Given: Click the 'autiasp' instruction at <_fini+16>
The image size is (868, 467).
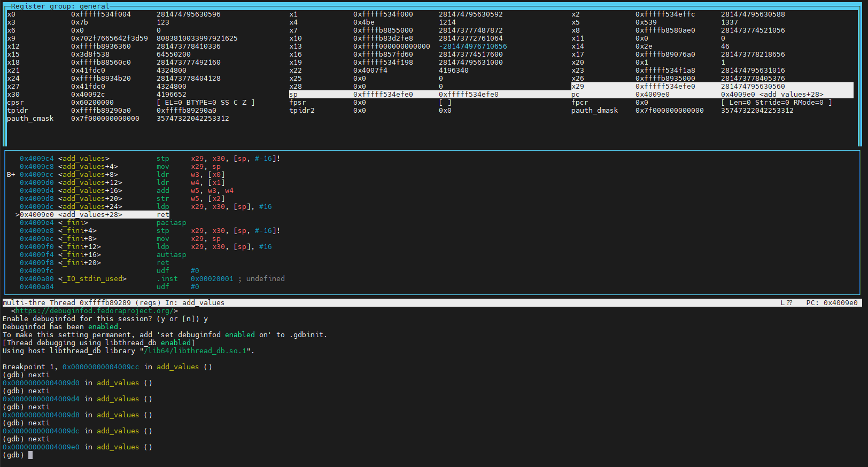Looking at the screenshot, I should pos(171,255).
